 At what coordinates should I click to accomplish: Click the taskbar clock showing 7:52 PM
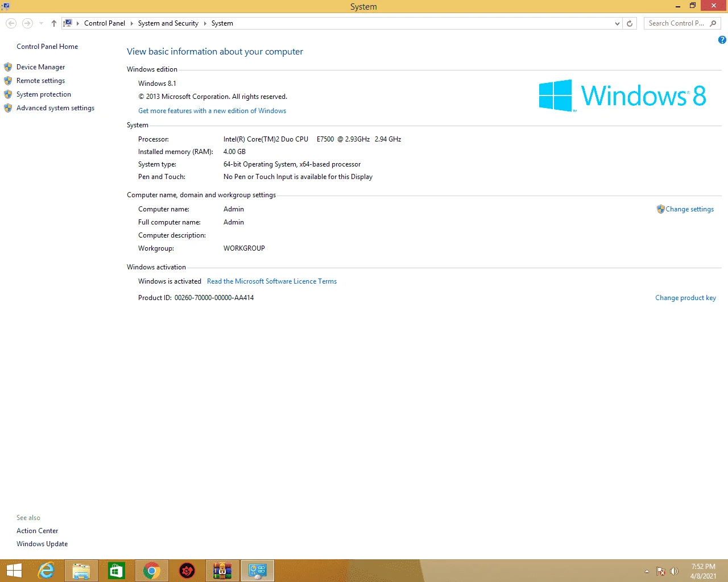[x=704, y=571]
